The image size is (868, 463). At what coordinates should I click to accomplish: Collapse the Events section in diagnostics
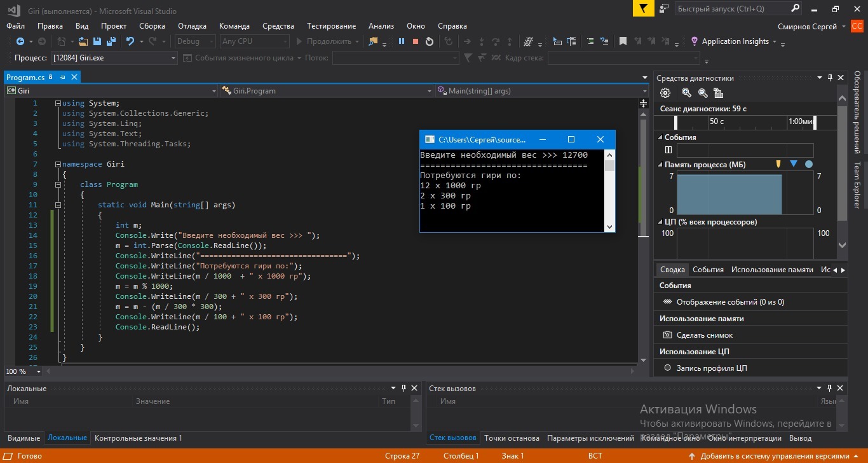660,137
